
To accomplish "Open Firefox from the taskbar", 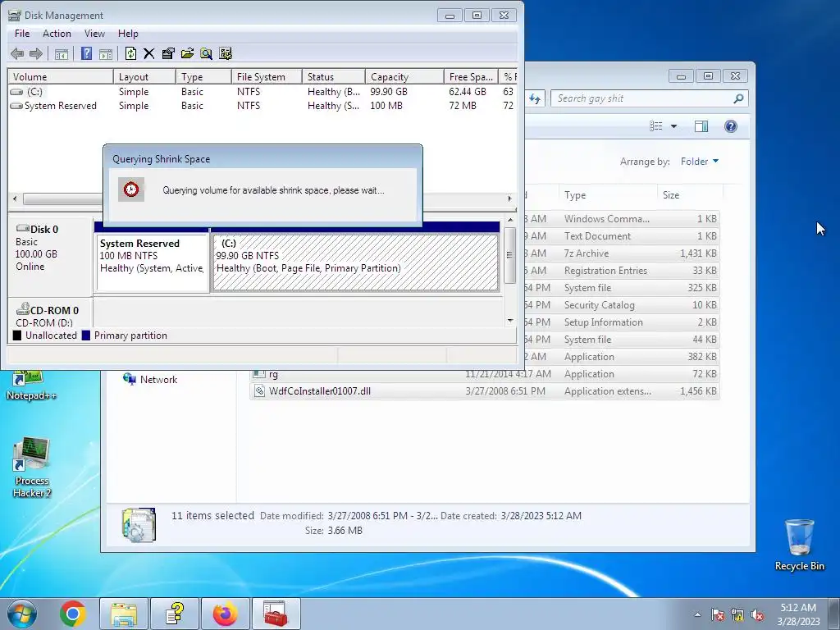I will point(226,614).
